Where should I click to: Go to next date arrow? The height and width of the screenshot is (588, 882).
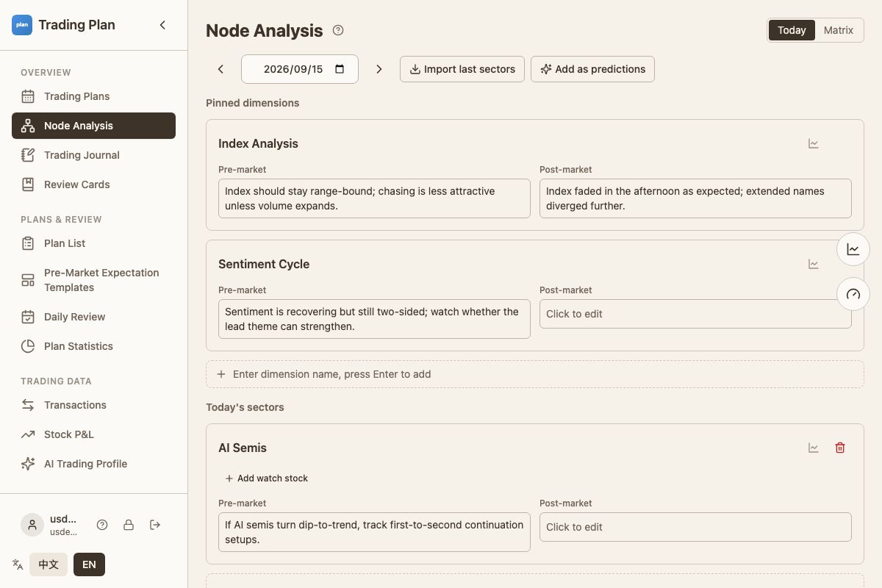click(x=379, y=69)
